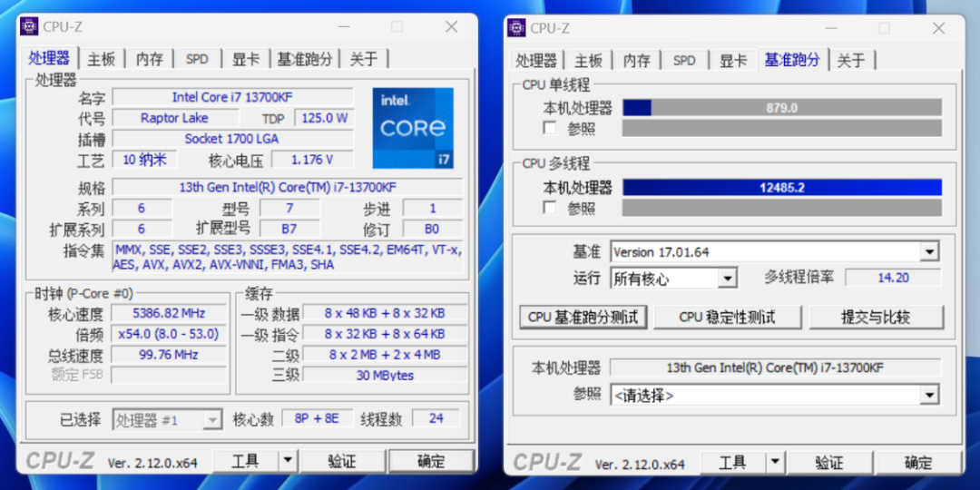Viewport: 980px width, 490px height.
Task: Click 工具 button in right window
Action: coord(733,463)
